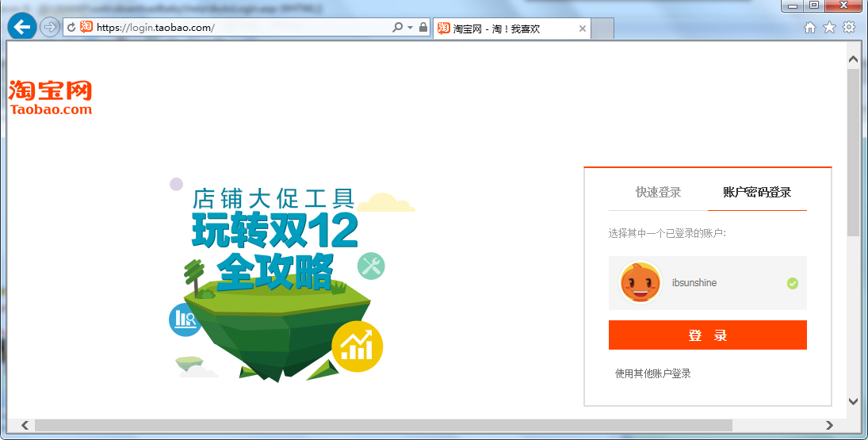Switch to 快速登录 tab

(x=658, y=193)
